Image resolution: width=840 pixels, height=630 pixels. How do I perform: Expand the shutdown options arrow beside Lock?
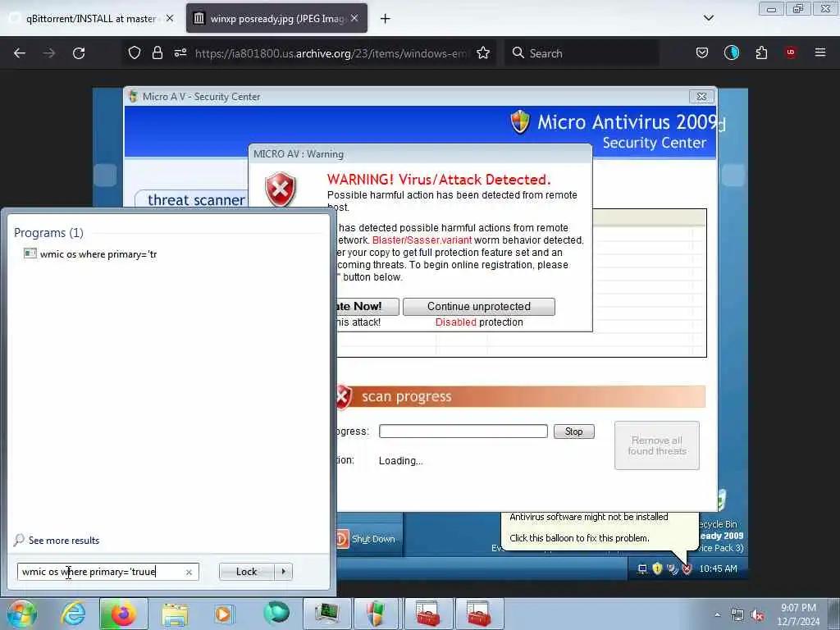[283, 572]
